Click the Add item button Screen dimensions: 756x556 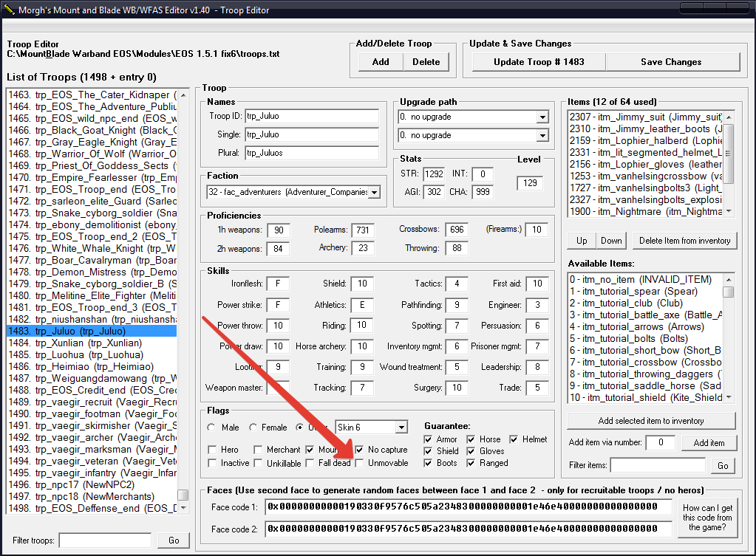coord(709,443)
